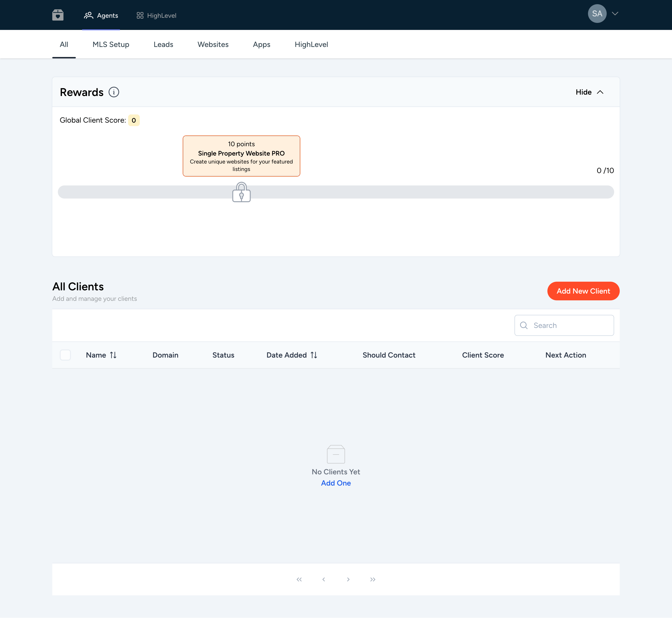Click the SA user avatar
The height and width of the screenshot is (618, 672).
597,14
